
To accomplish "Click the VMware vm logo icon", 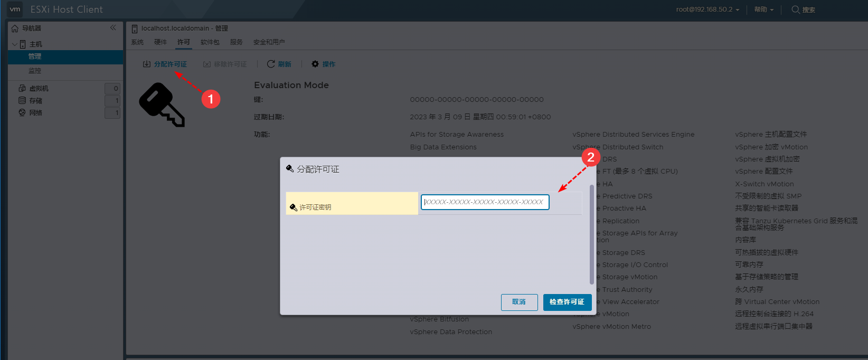I will point(15,9).
